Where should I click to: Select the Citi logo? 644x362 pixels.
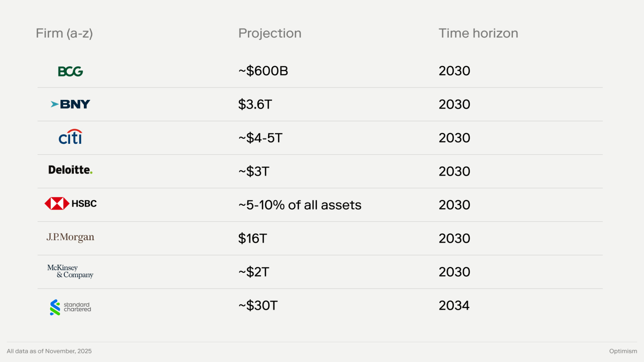70,137
